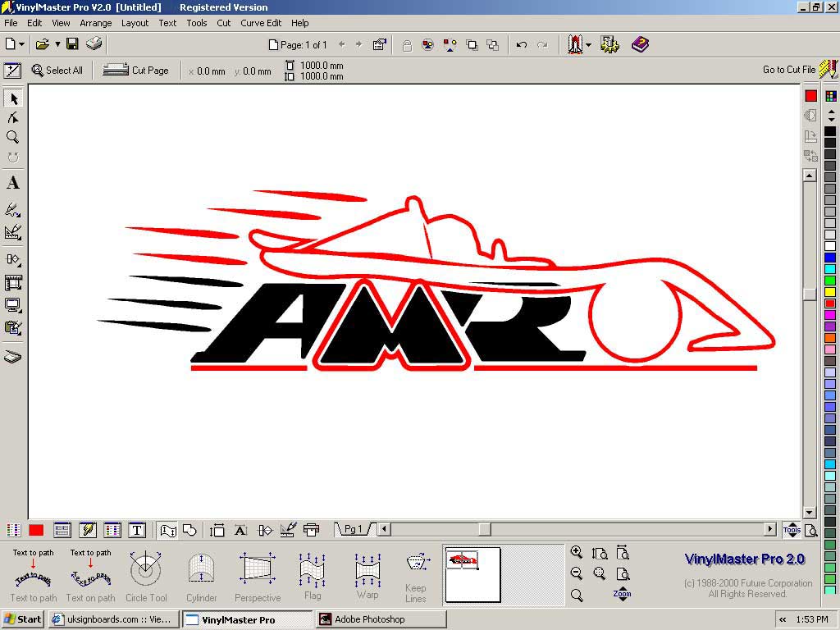Pick the yellow color swatch in palette

(x=830, y=292)
